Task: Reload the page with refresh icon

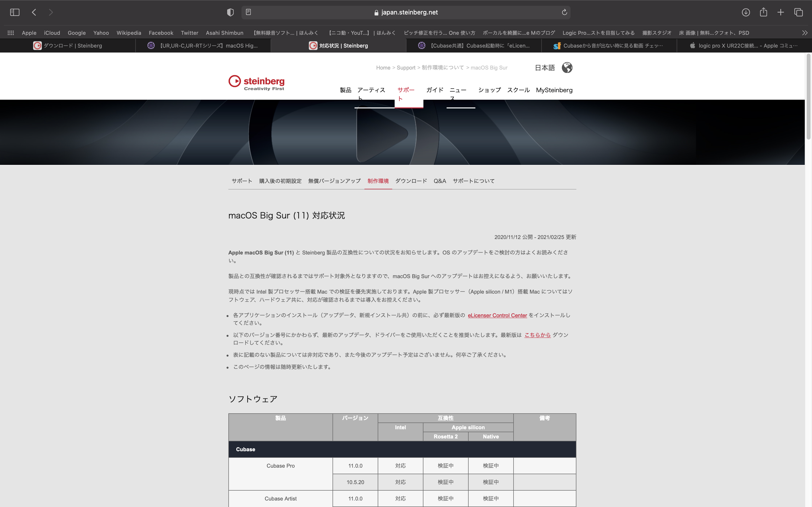Action: pyautogui.click(x=564, y=12)
